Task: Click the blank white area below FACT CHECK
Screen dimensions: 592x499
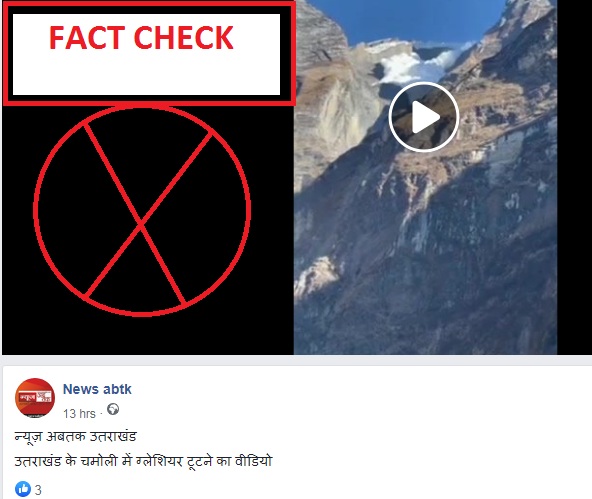Action: coord(146,74)
